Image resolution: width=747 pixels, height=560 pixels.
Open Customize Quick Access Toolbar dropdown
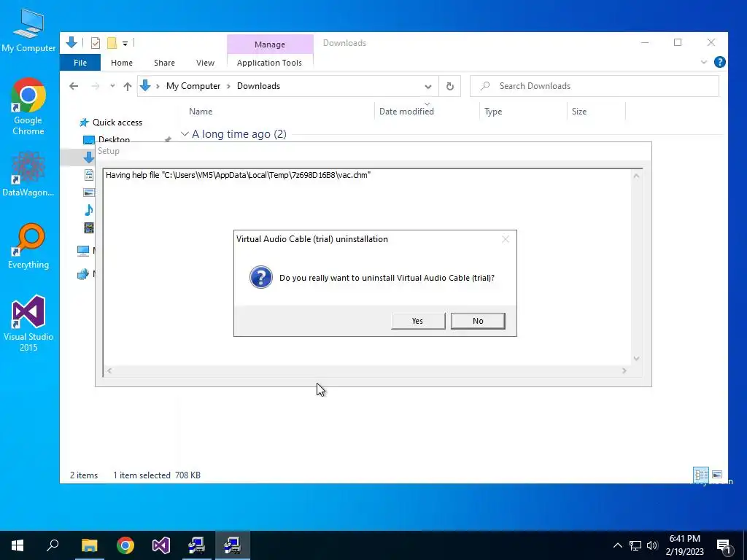click(125, 43)
